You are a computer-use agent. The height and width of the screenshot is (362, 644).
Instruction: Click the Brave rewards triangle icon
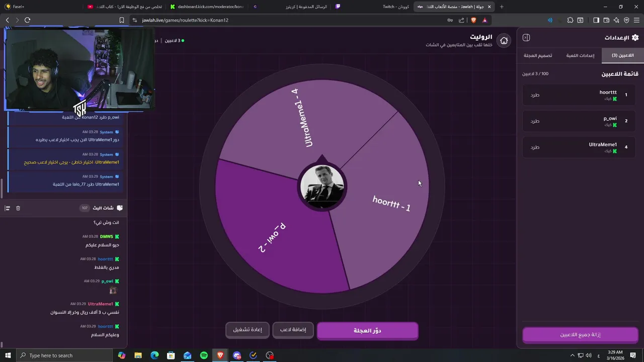pos(485,20)
